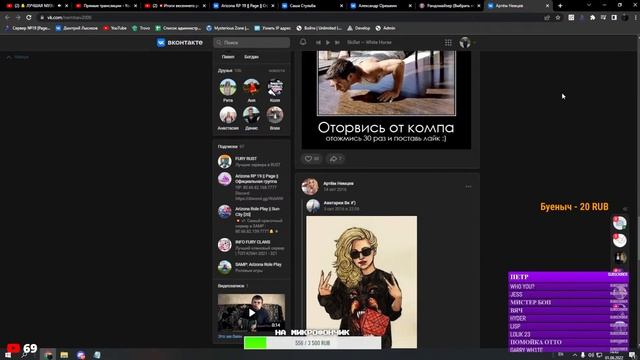Open the Admin bookmark
640x360 pixels.
[385, 28]
